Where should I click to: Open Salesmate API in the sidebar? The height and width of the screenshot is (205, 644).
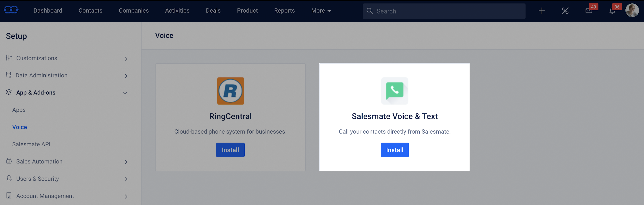31,144
